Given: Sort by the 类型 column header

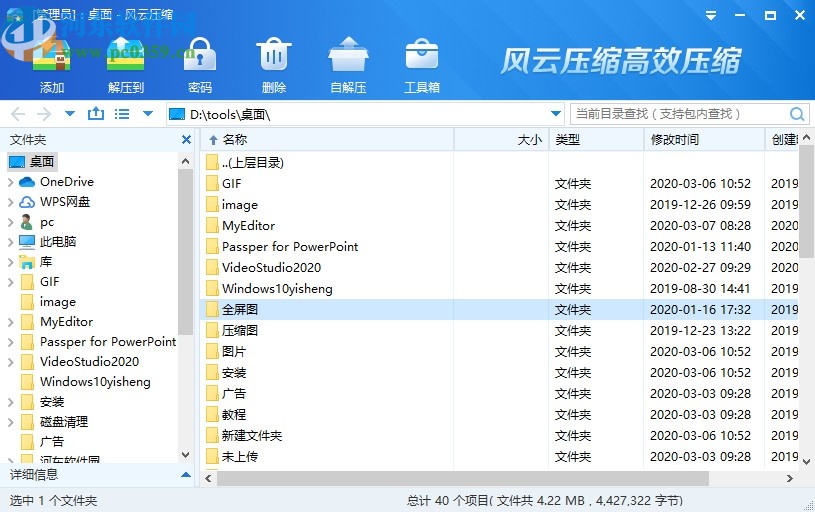Looking at the screenshot, I should click(x=596, y=139).
